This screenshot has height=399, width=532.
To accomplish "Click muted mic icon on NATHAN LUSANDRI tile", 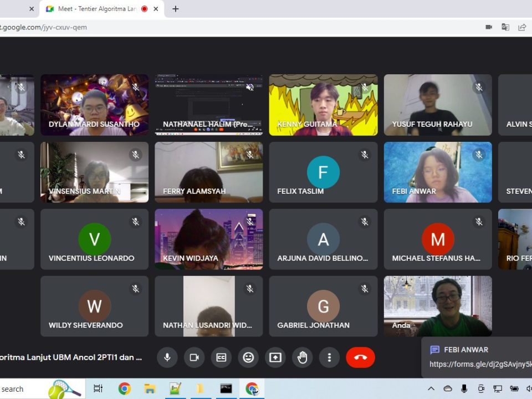I will click(x=250, y=289).
